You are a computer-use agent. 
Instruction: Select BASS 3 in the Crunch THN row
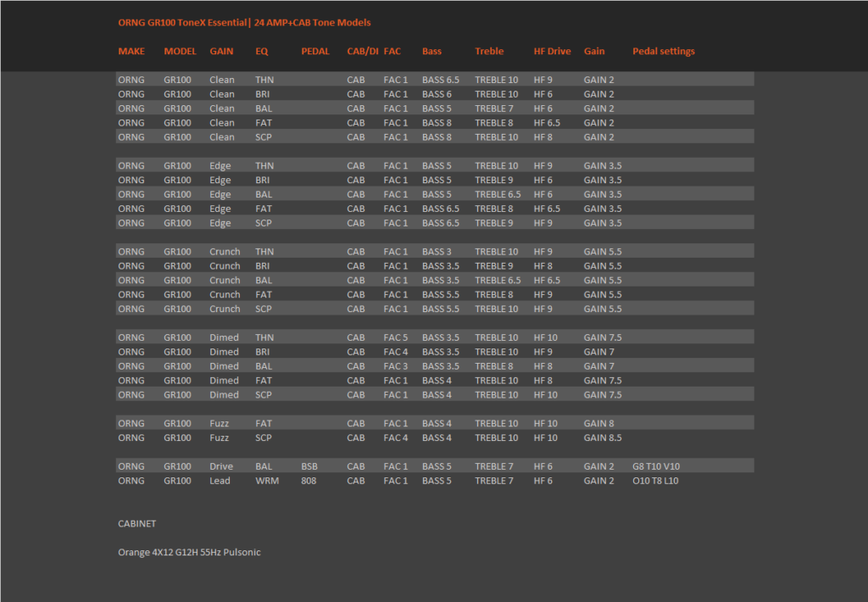tap(437, 252)
